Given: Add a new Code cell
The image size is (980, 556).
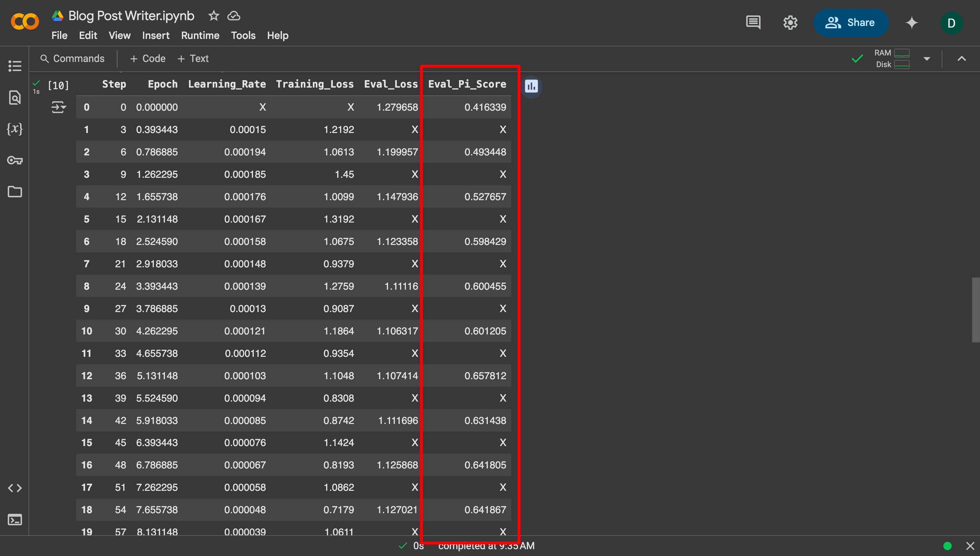Looking at the screenshot, I should [148, 58].
